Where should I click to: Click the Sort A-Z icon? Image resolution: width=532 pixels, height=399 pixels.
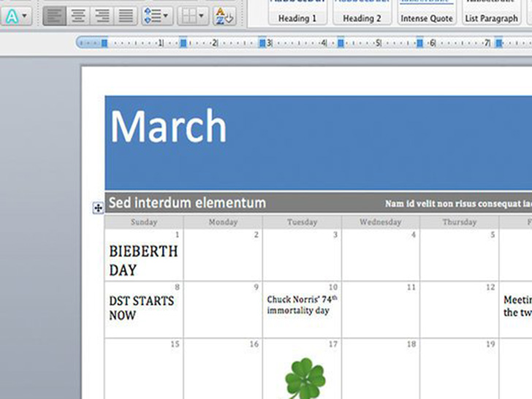coord(224,16)
